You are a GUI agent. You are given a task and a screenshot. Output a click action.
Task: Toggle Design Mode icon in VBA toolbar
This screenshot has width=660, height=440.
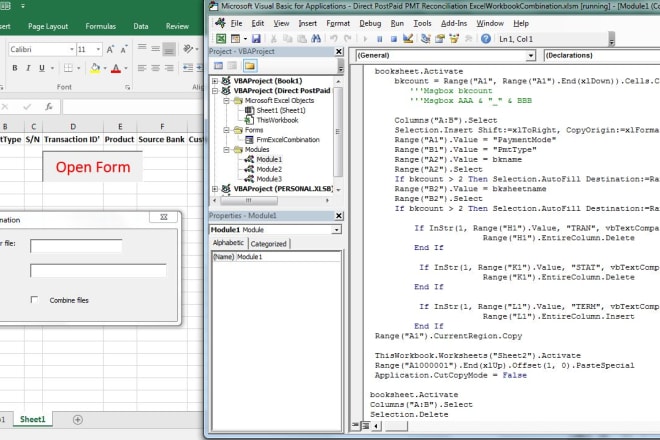click(x=407, y=39)
